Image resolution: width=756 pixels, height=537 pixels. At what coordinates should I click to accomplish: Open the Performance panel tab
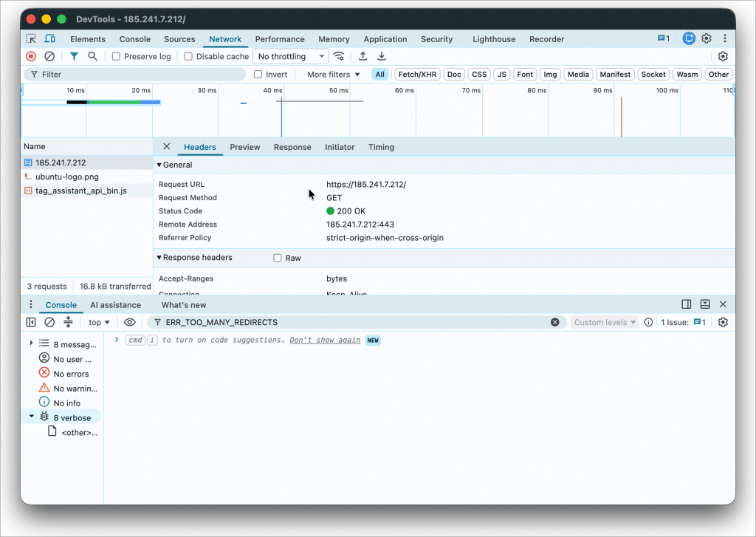point(280,39)
